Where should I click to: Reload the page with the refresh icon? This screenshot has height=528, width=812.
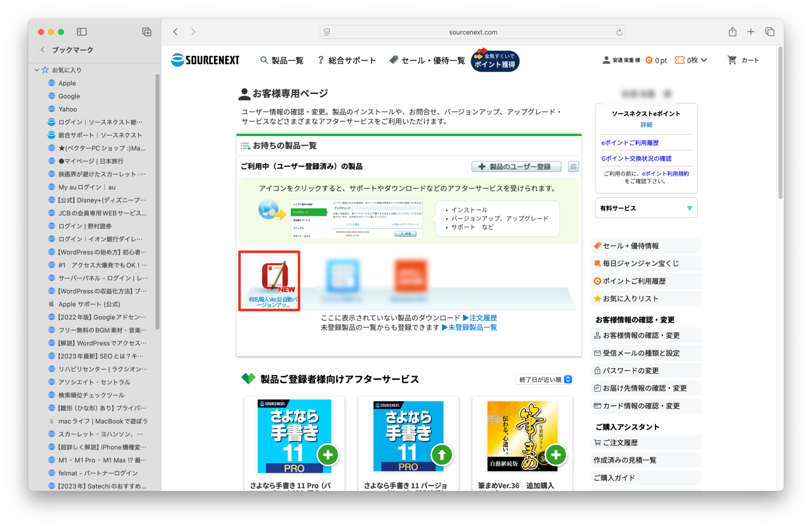tap(619, 32)
